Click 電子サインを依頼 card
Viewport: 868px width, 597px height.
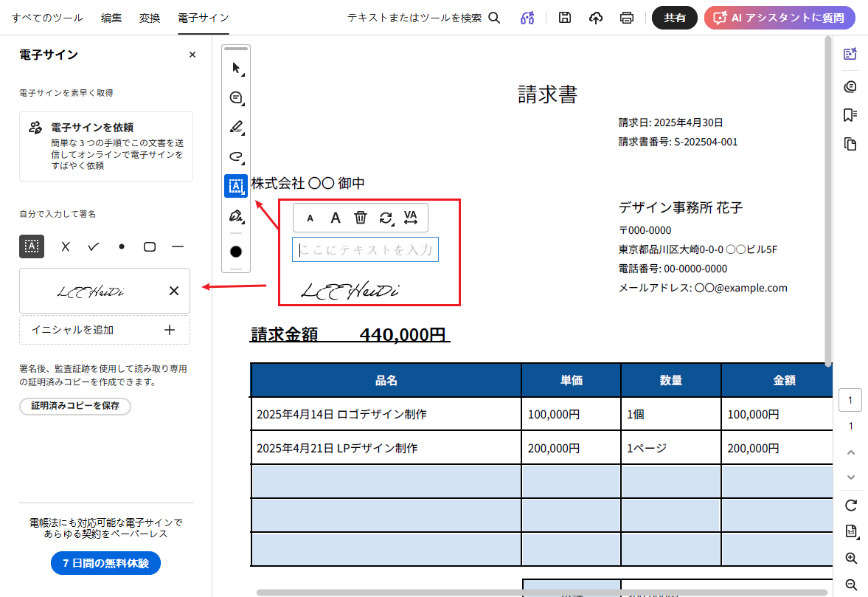[105, 146]
